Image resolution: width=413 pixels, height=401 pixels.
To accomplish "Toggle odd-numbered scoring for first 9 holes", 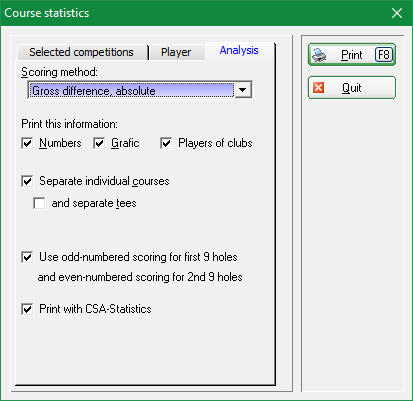I will tap(27, 257).
